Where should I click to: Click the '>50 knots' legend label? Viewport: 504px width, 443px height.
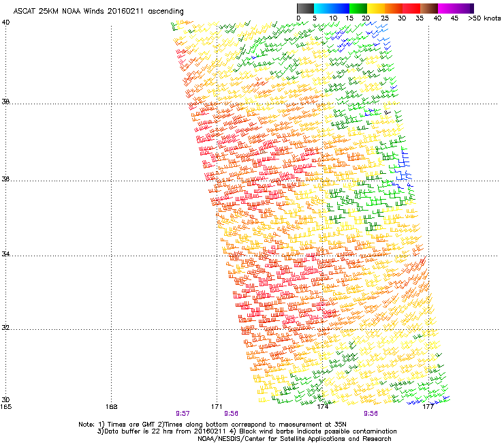(x=484, y=18)
